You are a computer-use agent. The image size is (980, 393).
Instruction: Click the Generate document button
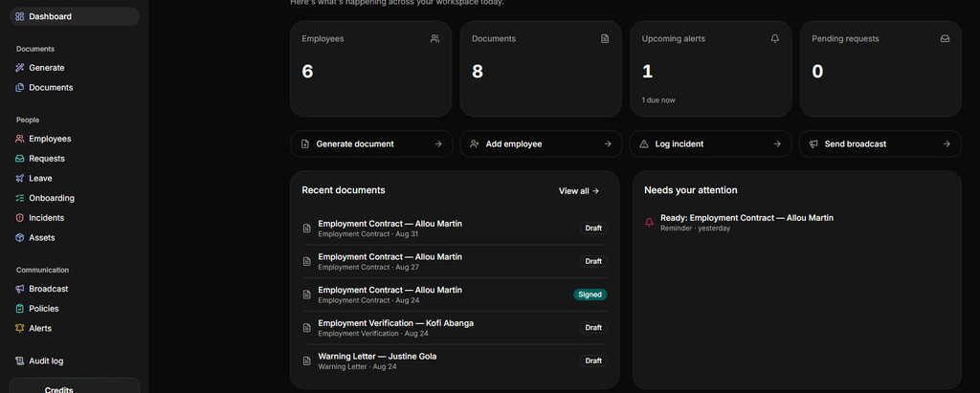(x=371, y=144)
